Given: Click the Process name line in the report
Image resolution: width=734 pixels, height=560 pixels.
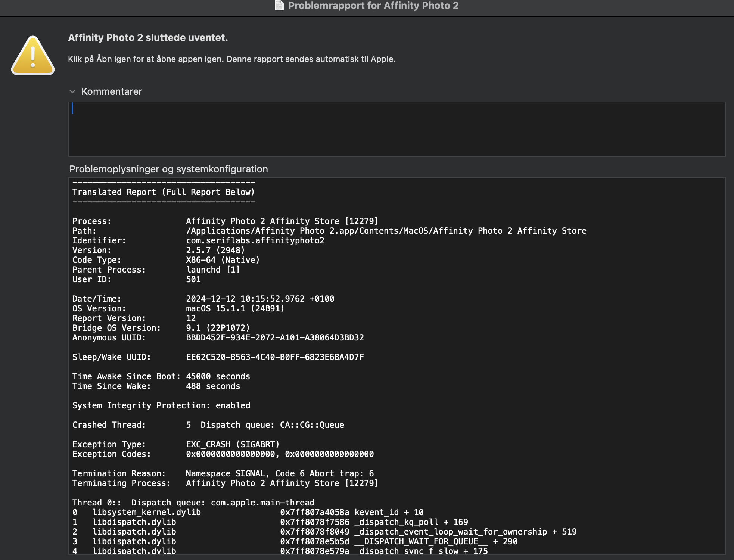Looking at the screenshot, I should (x=282, y=221).
